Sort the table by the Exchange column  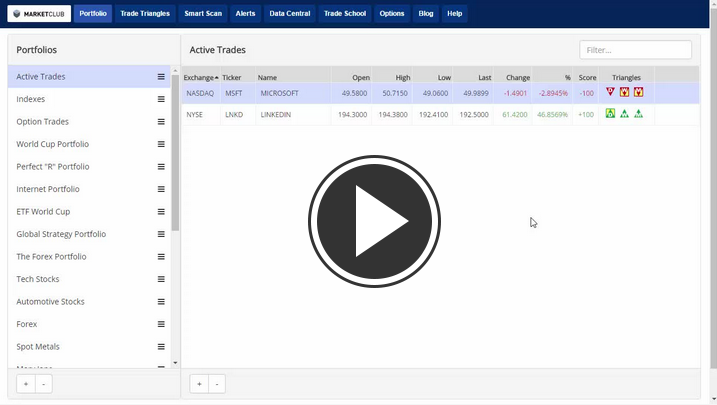tap(200, 77)
